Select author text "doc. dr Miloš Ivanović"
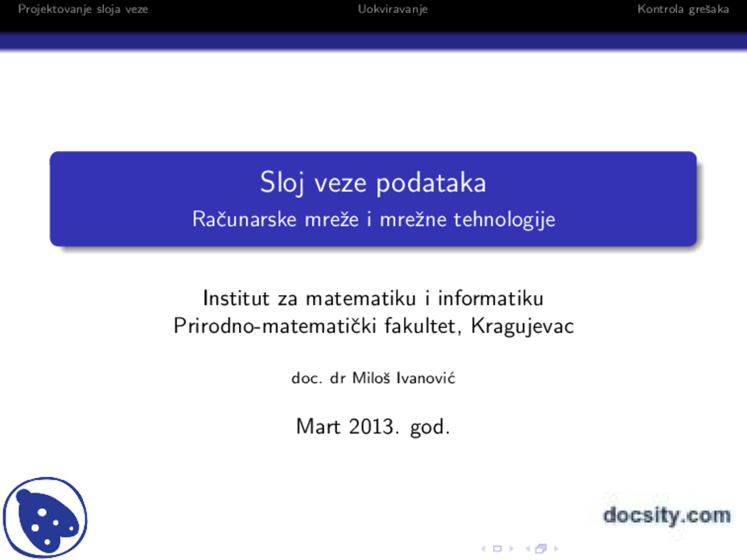Screen dimensions: 747x560 tap(373, 378)
